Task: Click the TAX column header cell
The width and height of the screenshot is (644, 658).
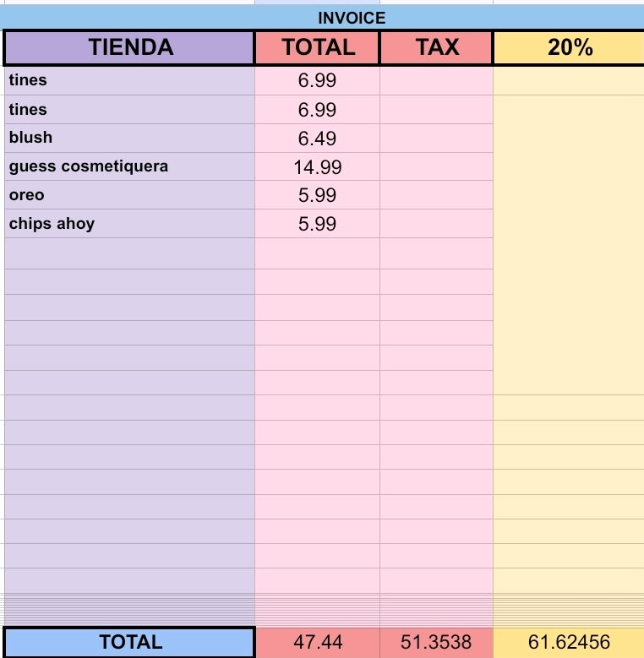Action: 437,47
